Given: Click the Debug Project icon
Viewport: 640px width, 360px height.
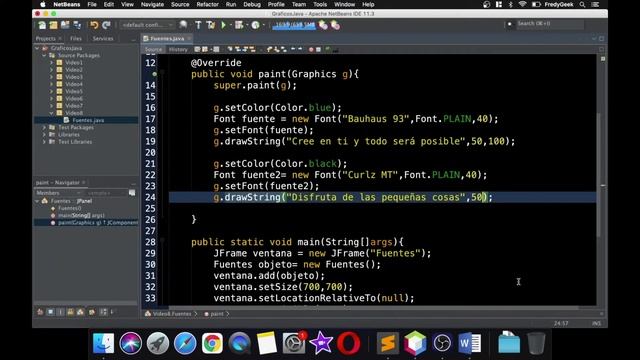Looking at the screenshot, I should (x=239, y=25).
